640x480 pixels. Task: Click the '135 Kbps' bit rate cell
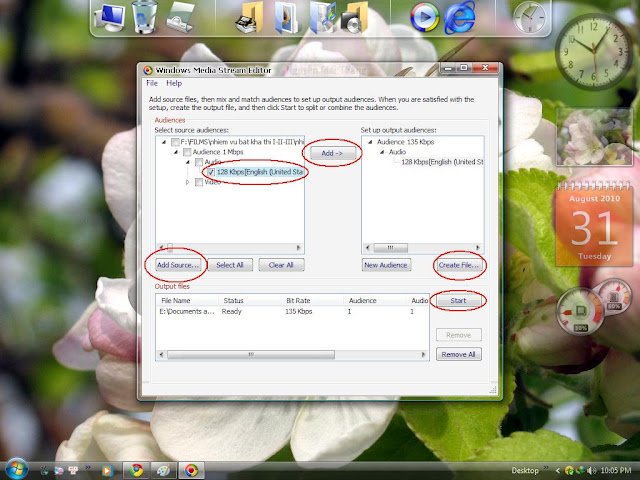[x=299, y=311]
